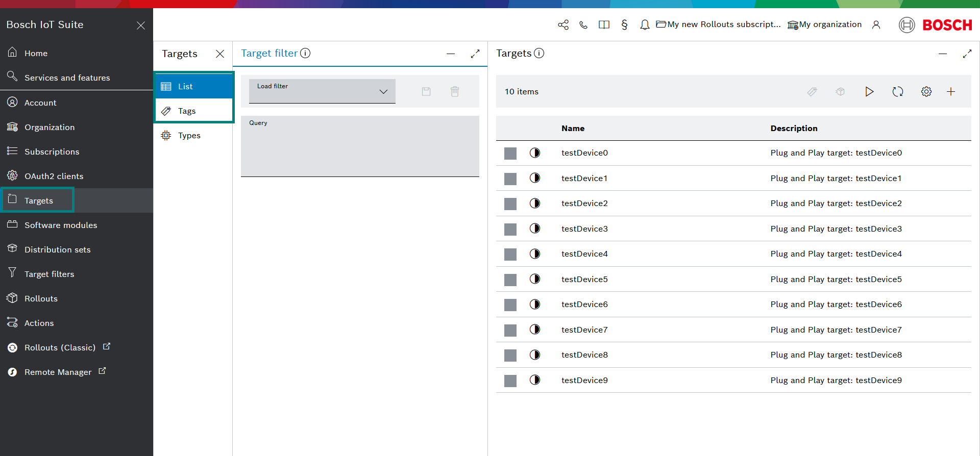Viewport: 980px width, 456px height.
Task: Open the notifications bell icon
Action: (645, 24)
